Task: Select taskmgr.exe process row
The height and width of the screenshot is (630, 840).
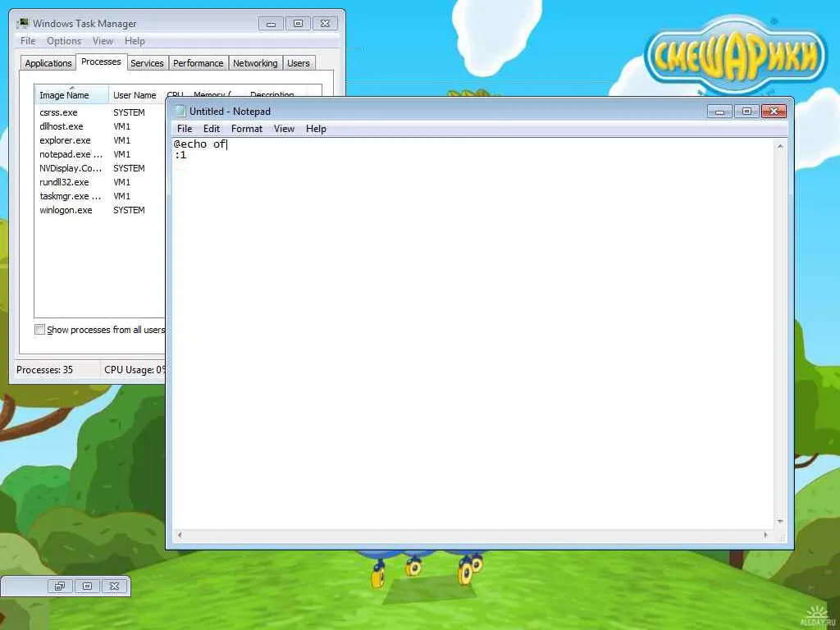Action: (100, 196)
